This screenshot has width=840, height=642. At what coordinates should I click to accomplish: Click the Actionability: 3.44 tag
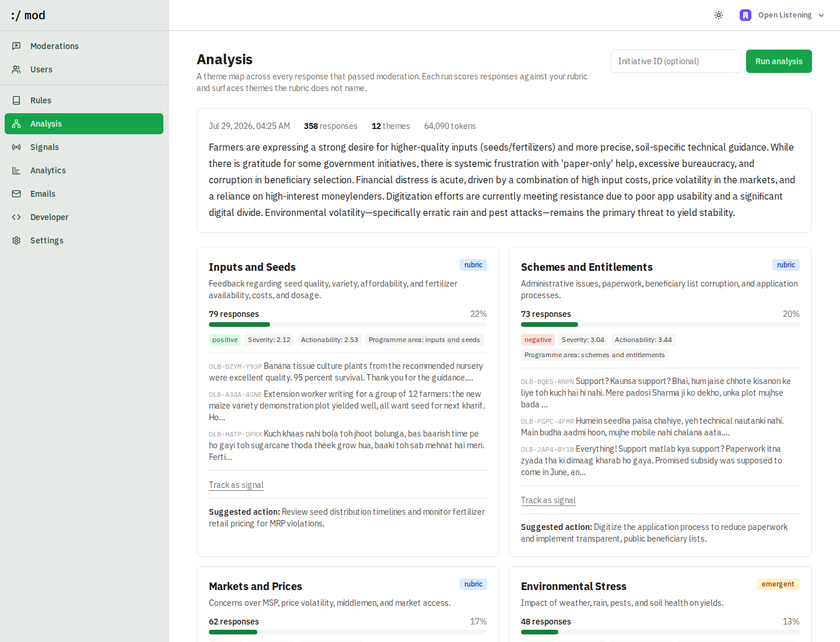point(643,340)
